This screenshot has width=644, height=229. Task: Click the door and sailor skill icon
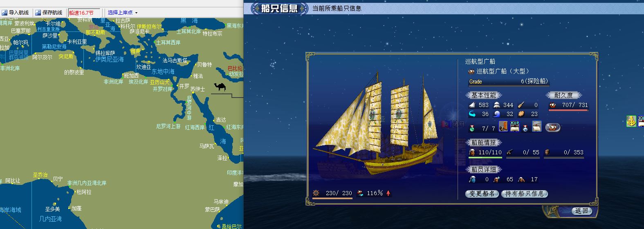pyautogui.click(x=503, y=127)
